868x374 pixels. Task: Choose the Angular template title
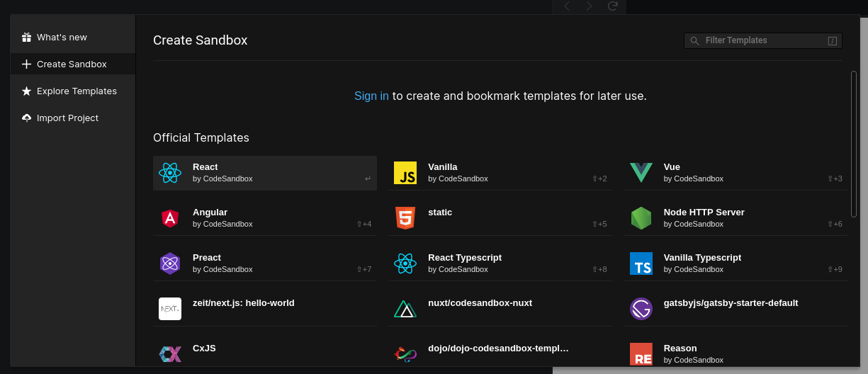click(210, 212)
